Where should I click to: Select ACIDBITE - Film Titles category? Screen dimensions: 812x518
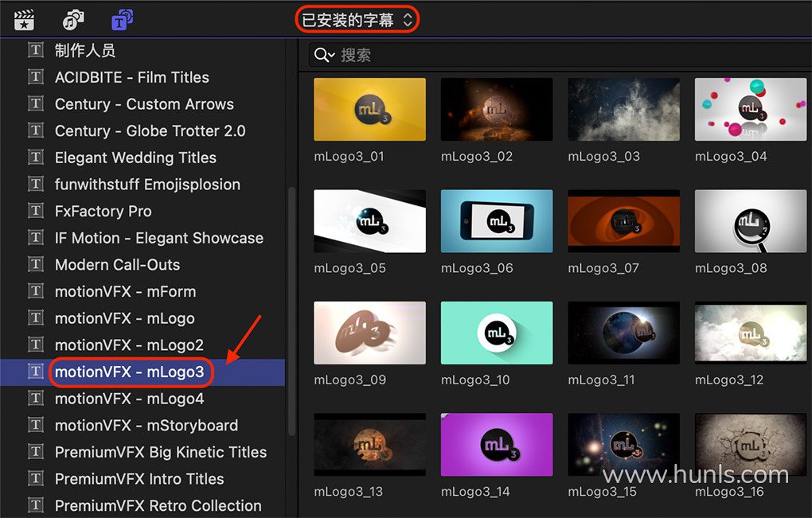coord(142,77)
